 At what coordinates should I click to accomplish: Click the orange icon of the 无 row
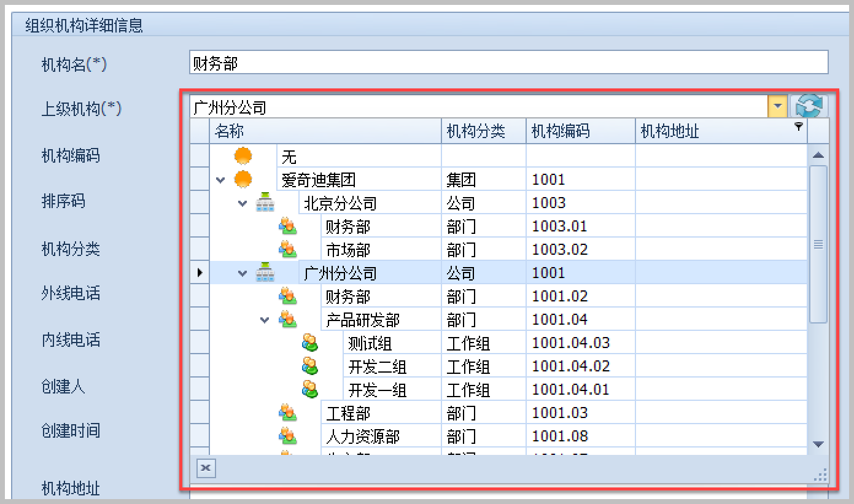pos(243,157)
